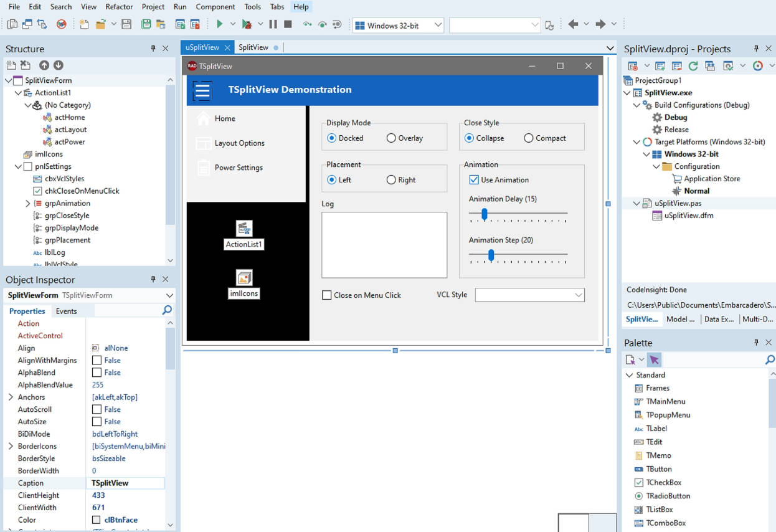Click the green Run without debugging button

[219, 24]
